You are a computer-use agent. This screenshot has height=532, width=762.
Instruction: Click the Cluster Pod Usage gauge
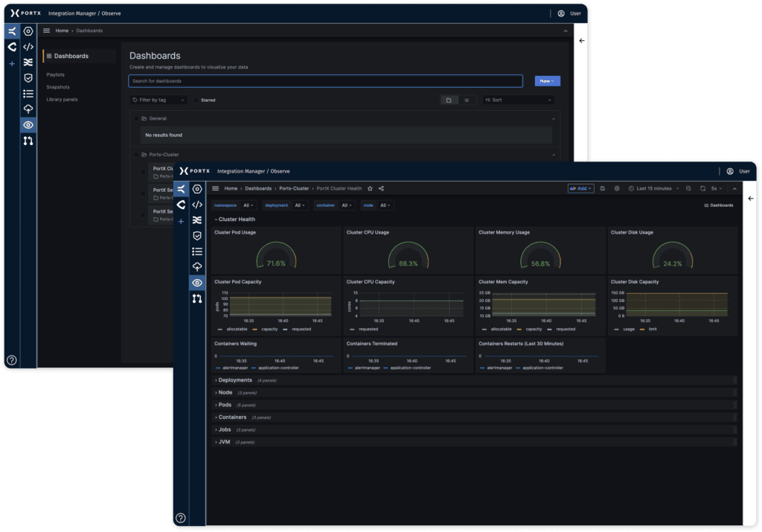tap(275, 257)
